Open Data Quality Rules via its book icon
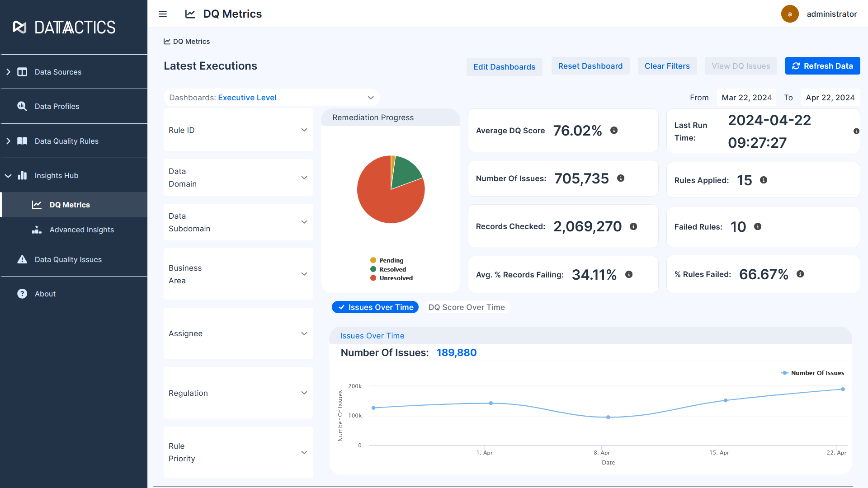The image size is (868, 488). click(x=22, y=141)
